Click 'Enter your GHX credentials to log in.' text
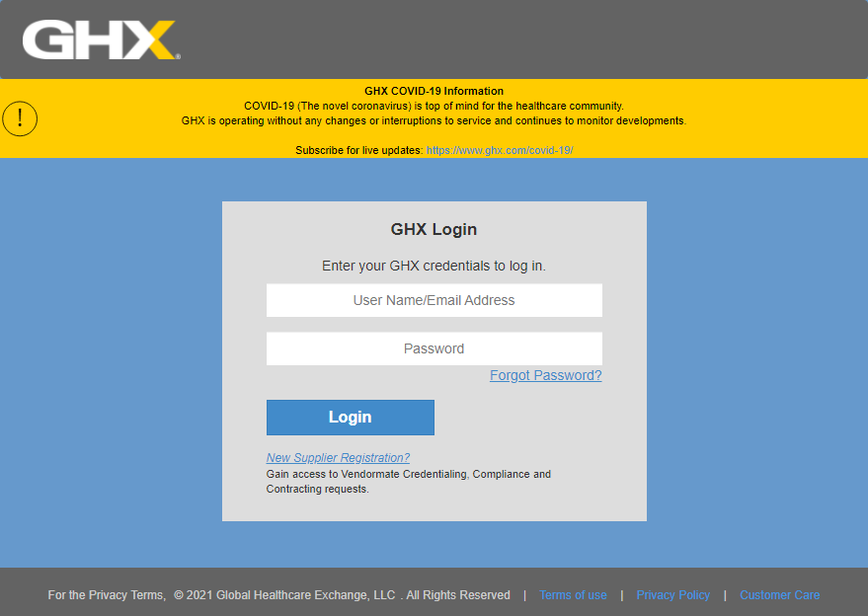 tap(434, 266)
